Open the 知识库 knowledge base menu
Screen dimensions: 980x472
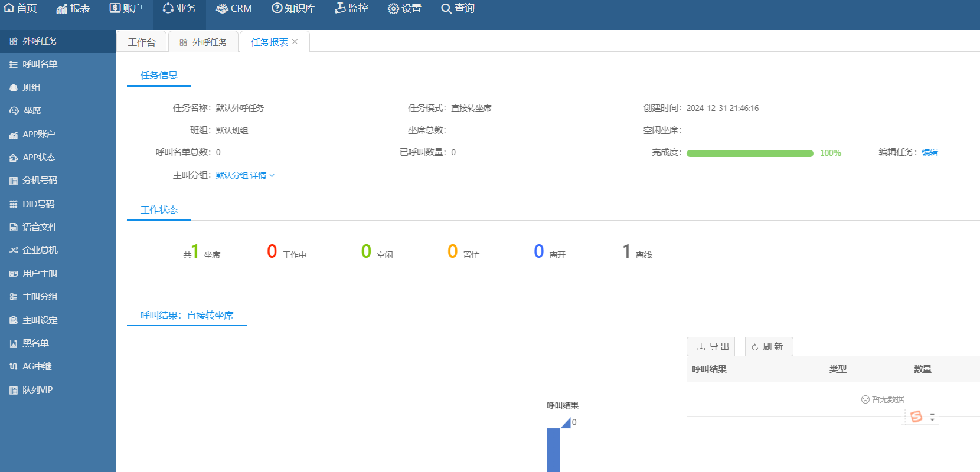[x=293, y=8]
